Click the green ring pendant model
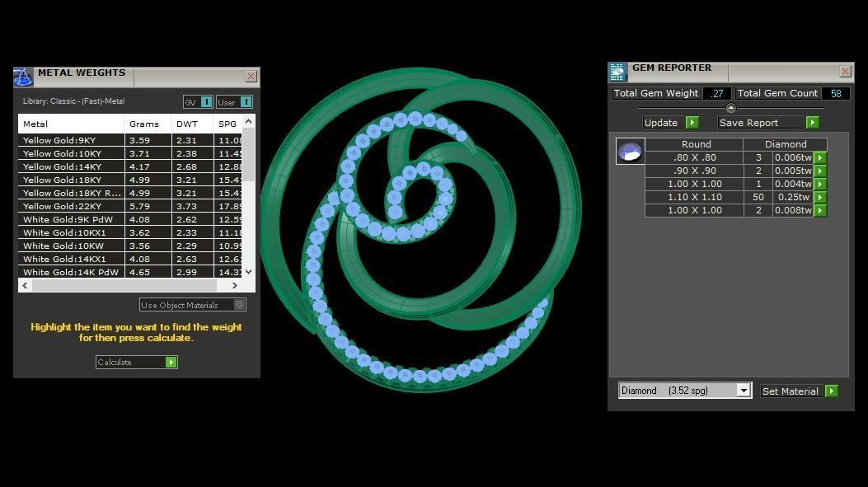 [x=420, y=229]
